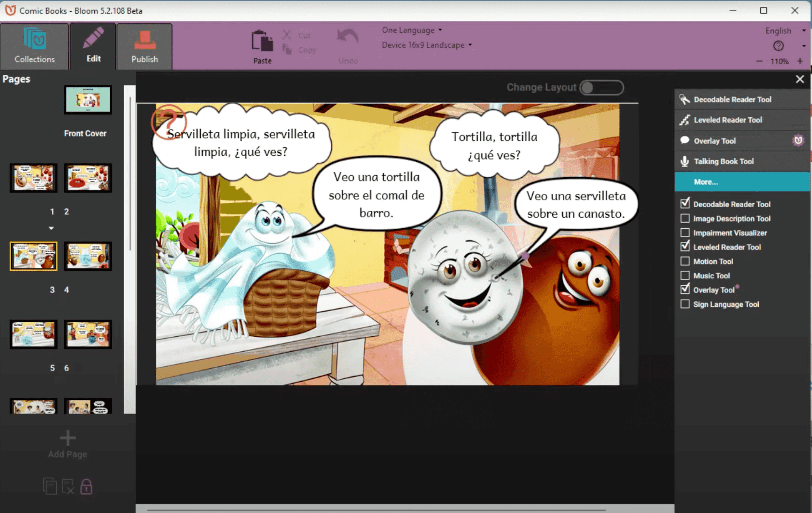Viewport: 812px width, 513px height.
Task: Click the page lock icon
Action: (86, 486)
